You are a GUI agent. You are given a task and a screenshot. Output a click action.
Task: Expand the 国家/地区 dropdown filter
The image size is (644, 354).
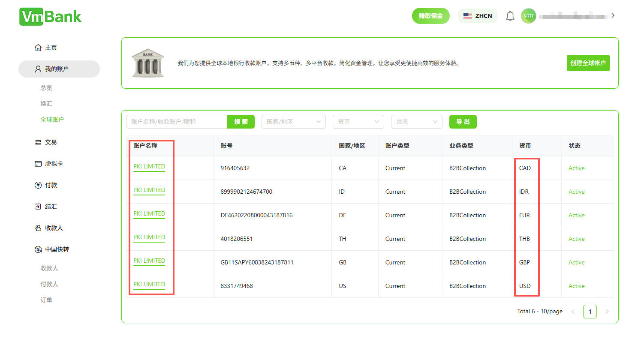(x=293, y=122)
